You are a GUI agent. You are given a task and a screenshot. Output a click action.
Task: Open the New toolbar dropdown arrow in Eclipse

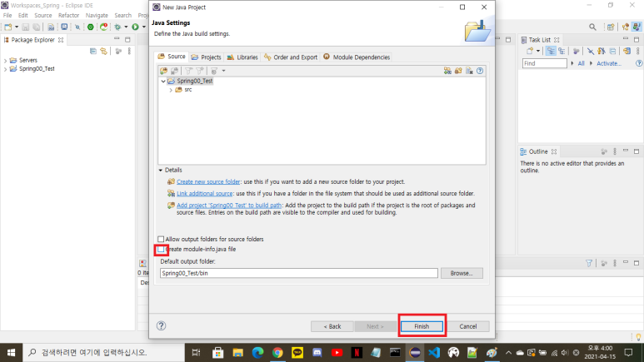tap(17, 27)
